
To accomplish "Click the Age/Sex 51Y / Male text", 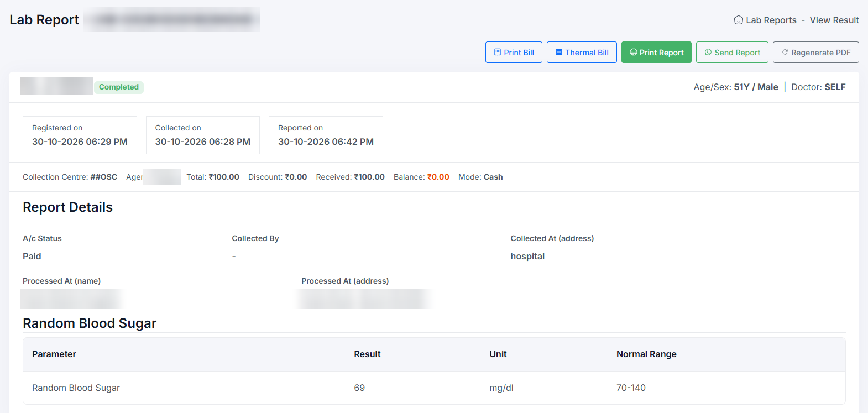I will (x=736, y=87).
